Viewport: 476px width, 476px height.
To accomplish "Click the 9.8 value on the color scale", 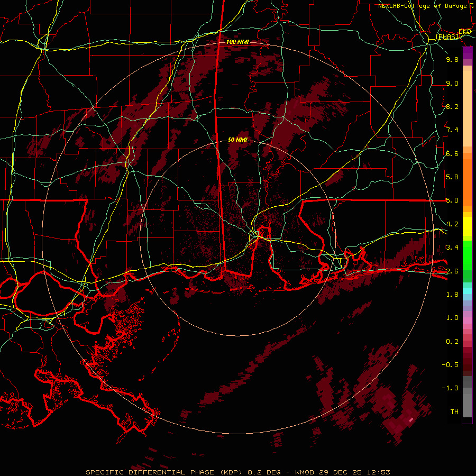I will 452,59.
